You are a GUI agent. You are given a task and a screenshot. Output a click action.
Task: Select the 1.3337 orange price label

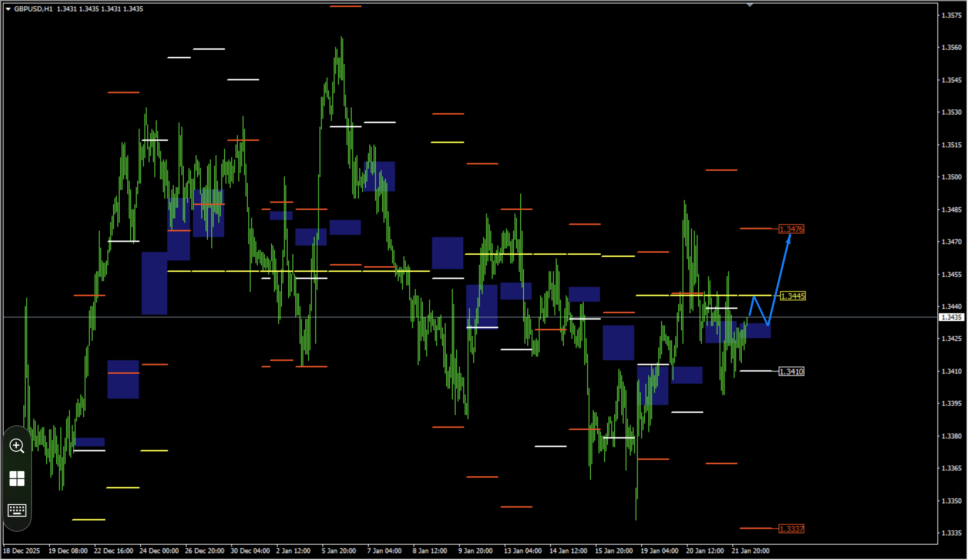[x=791, y=529]
